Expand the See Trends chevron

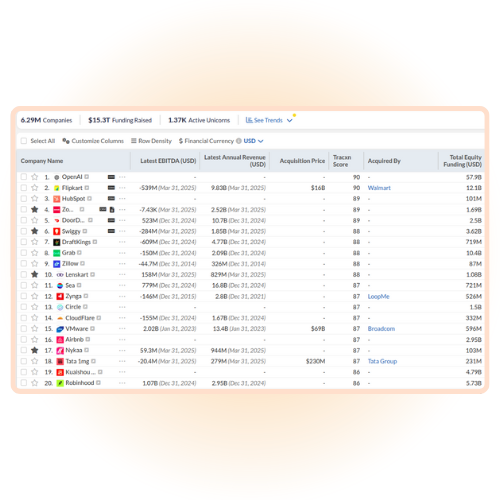[290, 120]
